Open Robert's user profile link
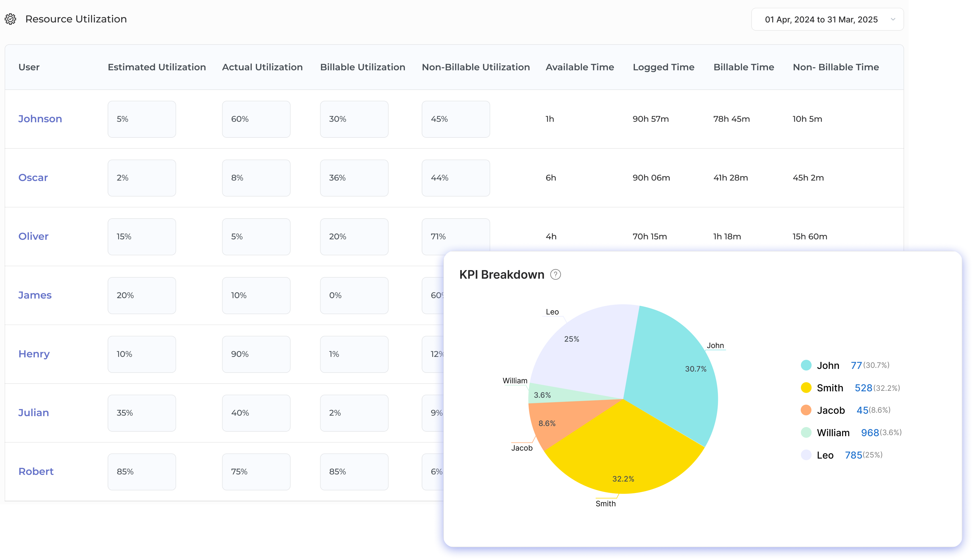Screen dimensions: 973x560 36,472
